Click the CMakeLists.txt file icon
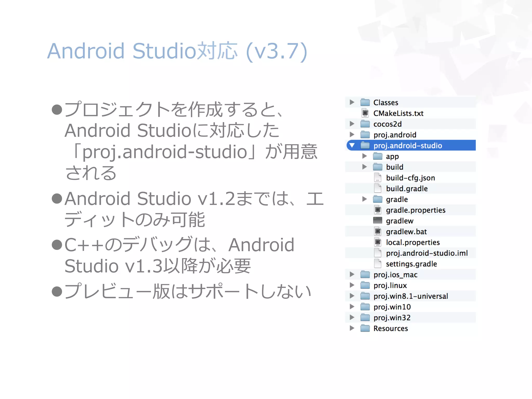 tap(365, 113)
